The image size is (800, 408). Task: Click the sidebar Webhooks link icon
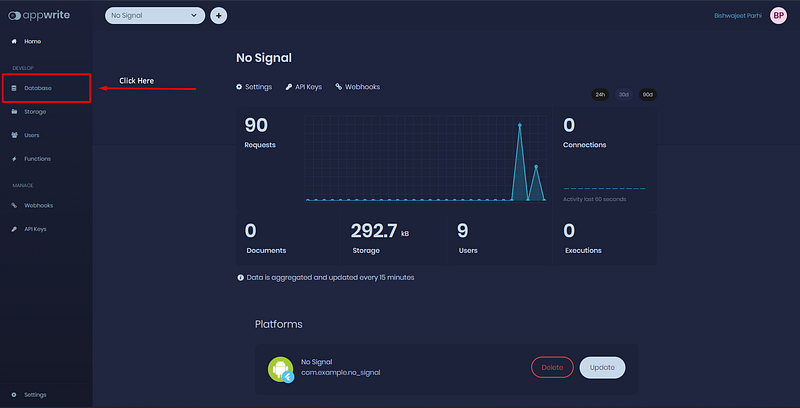pyautogui.click(x=14, y=206)
